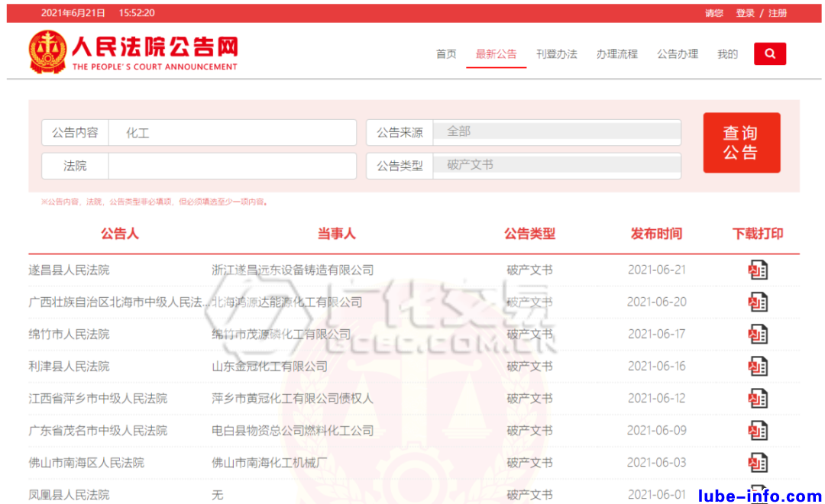Open the 刊登办法 menu item

pyautogui.click(x=556, y=54)
